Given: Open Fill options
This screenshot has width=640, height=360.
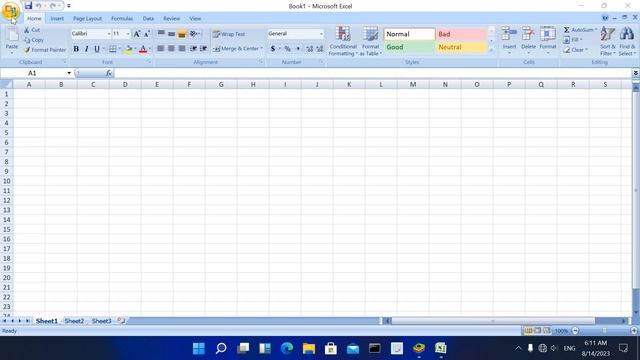Looking at the screenshot, I should [573, 40].
